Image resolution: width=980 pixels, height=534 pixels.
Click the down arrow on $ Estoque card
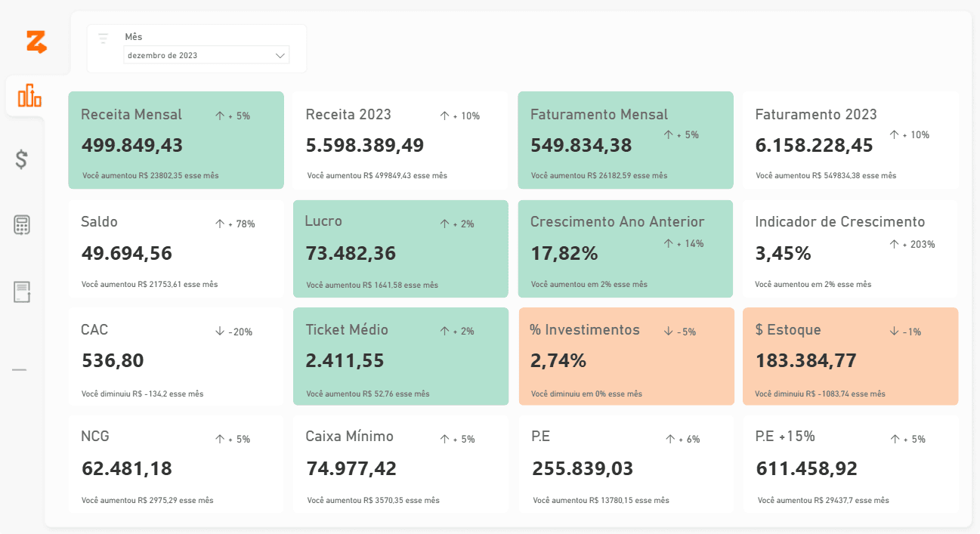coord(894,331)
